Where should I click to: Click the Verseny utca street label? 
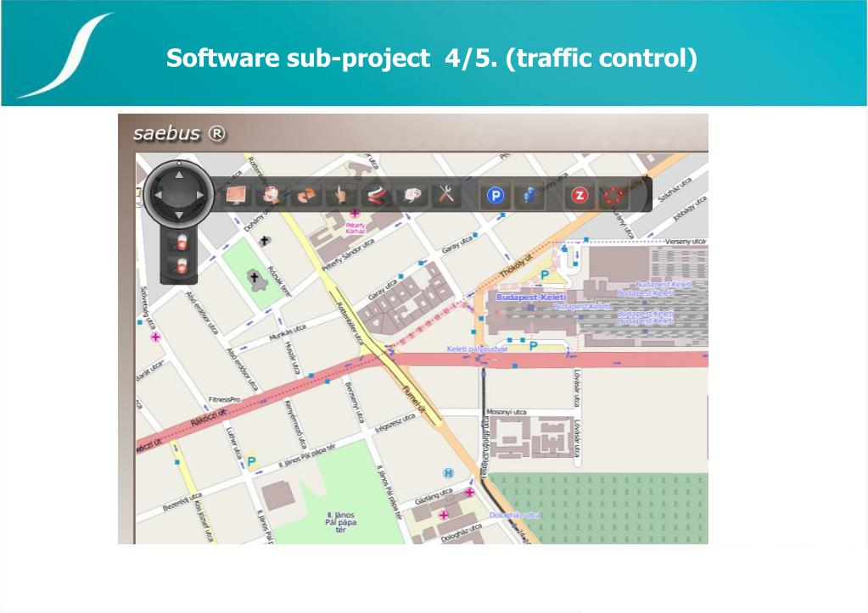tap(686, 242)
